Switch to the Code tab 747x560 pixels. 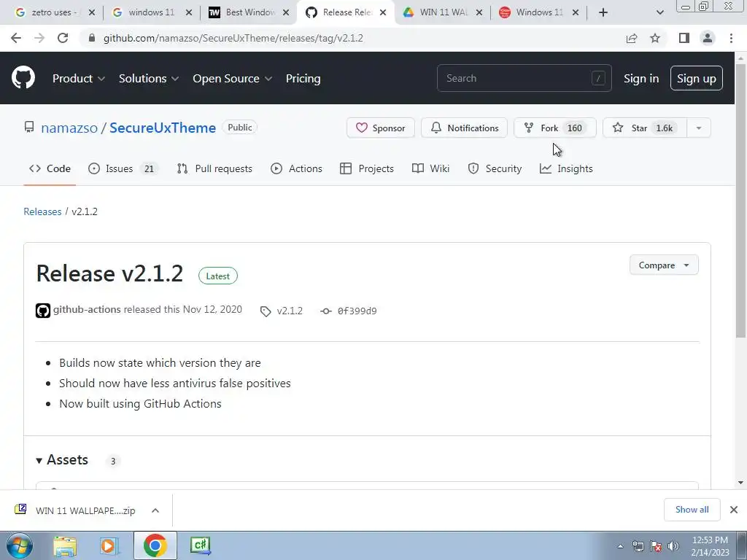[50, 168]
